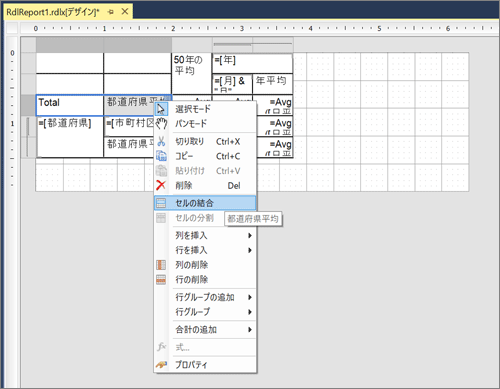Select the =[月] & cell
Viewport: 500px width, 389px height.
[232, 84]
